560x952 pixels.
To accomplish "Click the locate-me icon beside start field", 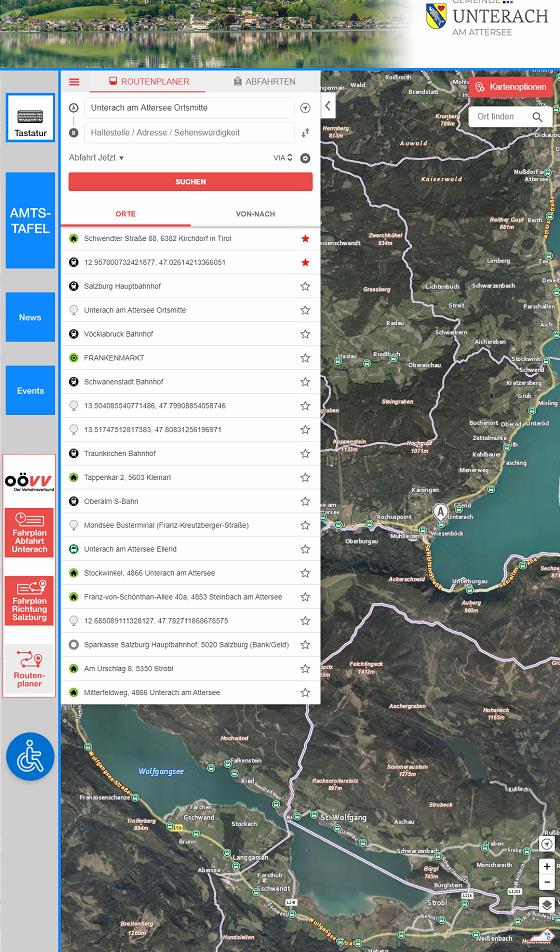I will (x=305, y=108).
